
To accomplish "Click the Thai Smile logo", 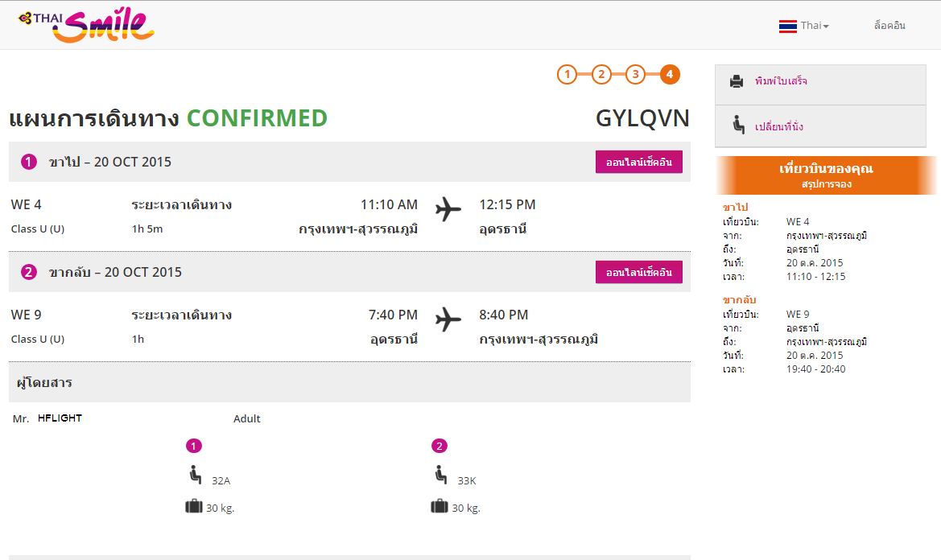I will point(86,25).
